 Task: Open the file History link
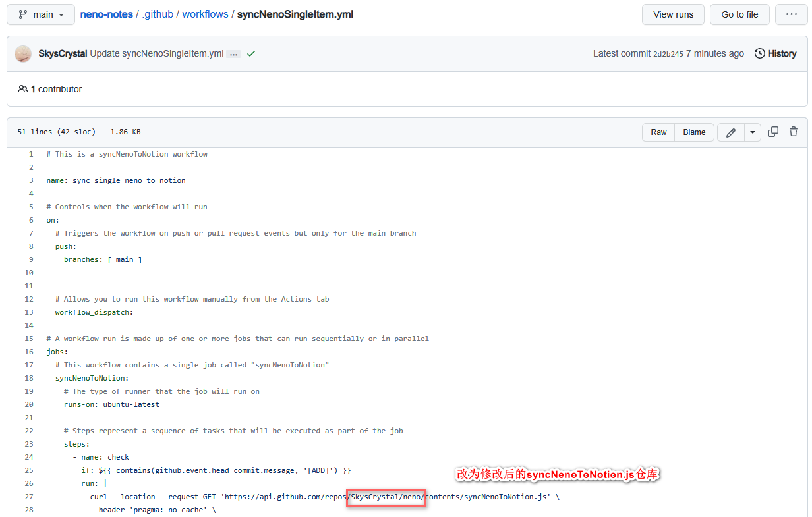pos(776,54)
